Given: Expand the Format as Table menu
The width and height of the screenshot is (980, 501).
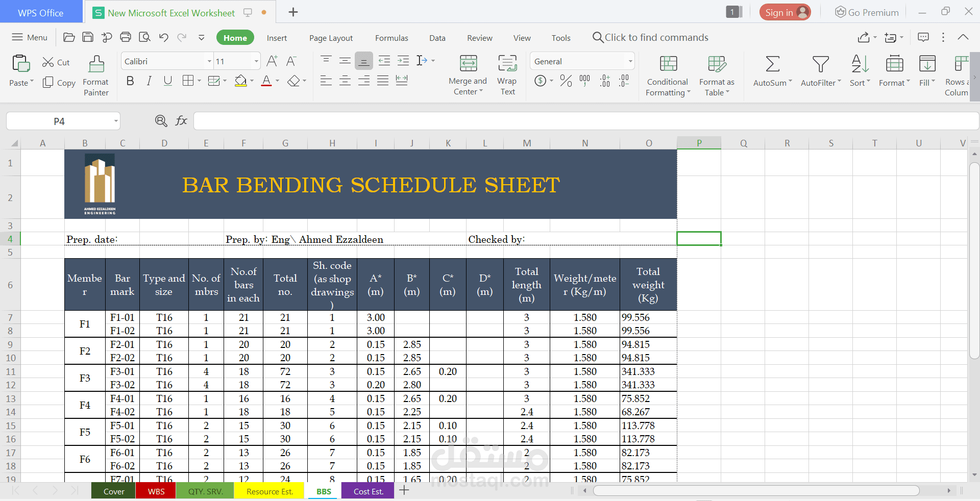Looking at the screenshot, I should [x=717, y=87].
